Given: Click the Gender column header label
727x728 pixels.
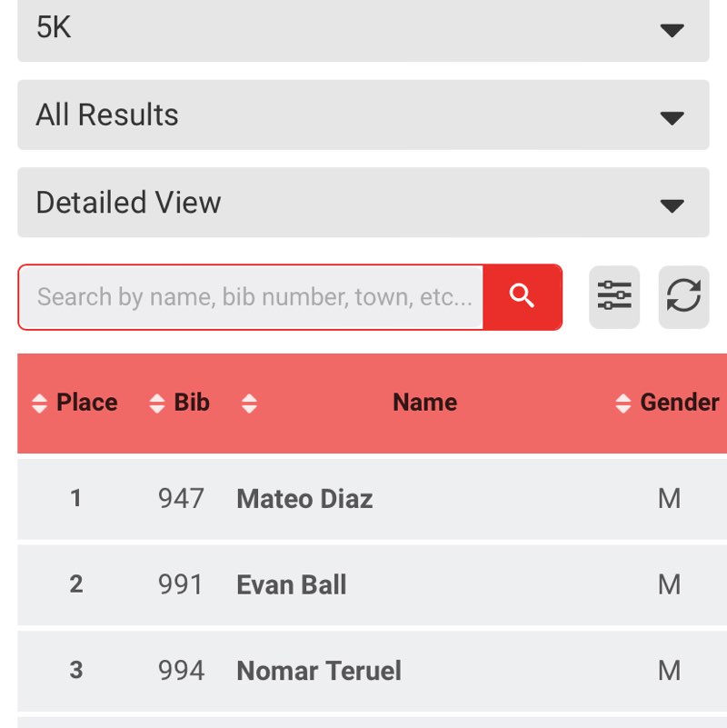Looking at the screenshot, I should tap(679, 403).
